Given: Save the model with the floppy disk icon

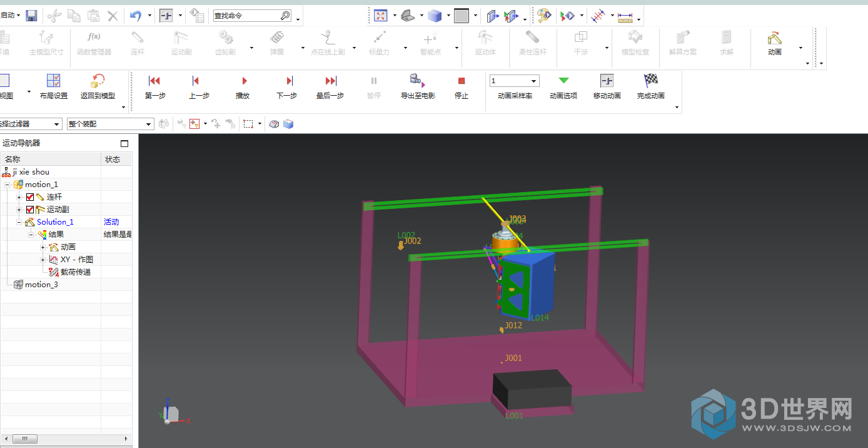Looking at the screenshot, I should point(31,16).
